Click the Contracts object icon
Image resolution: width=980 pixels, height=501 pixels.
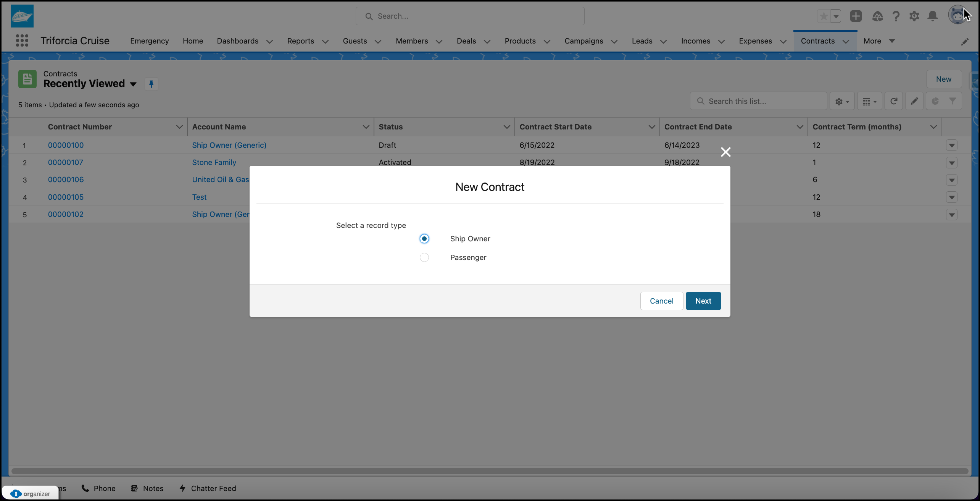(x=27, y=79)
